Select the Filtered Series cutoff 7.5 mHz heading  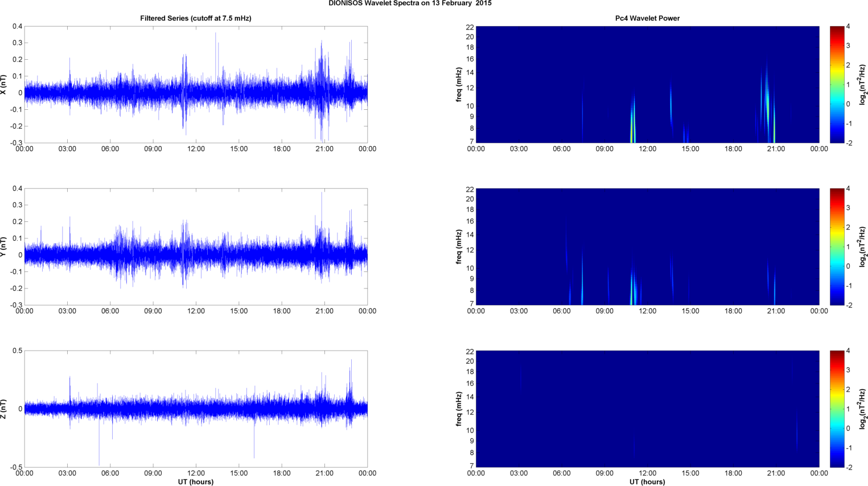196,18
